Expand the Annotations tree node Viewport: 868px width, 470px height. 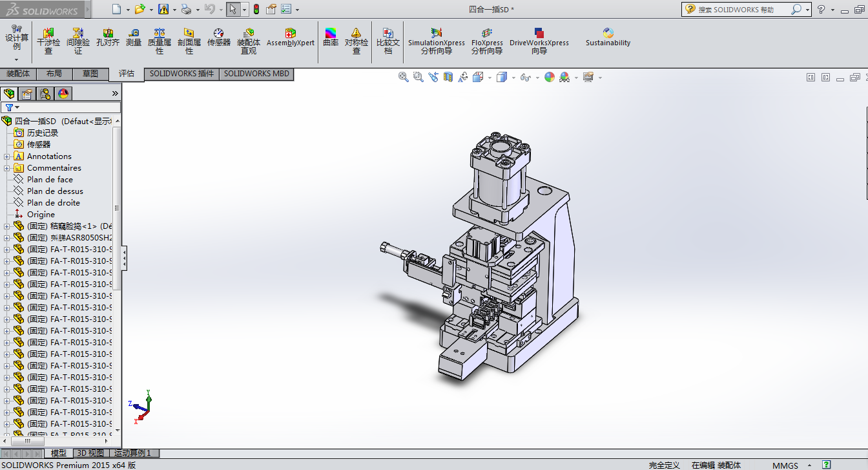point(7,156)
